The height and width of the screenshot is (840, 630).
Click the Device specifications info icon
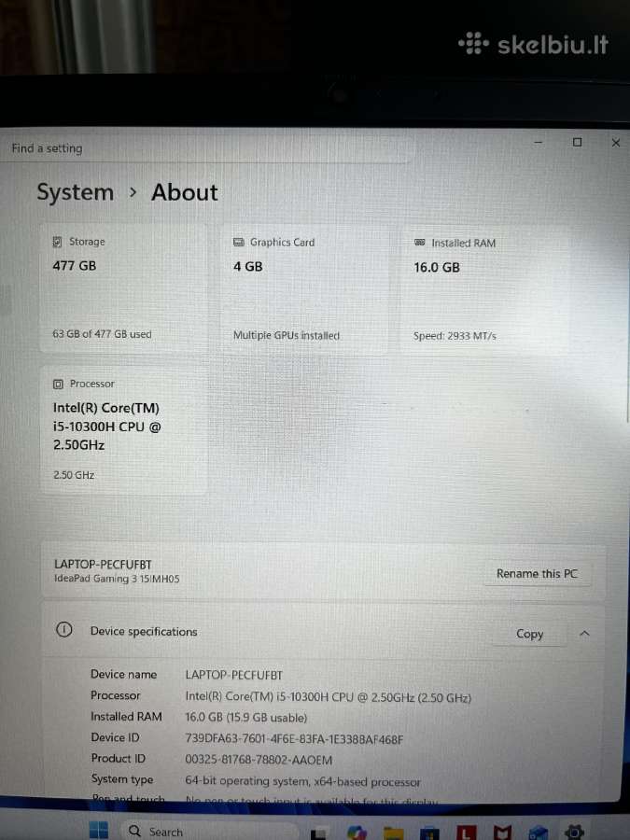(64, 629)
